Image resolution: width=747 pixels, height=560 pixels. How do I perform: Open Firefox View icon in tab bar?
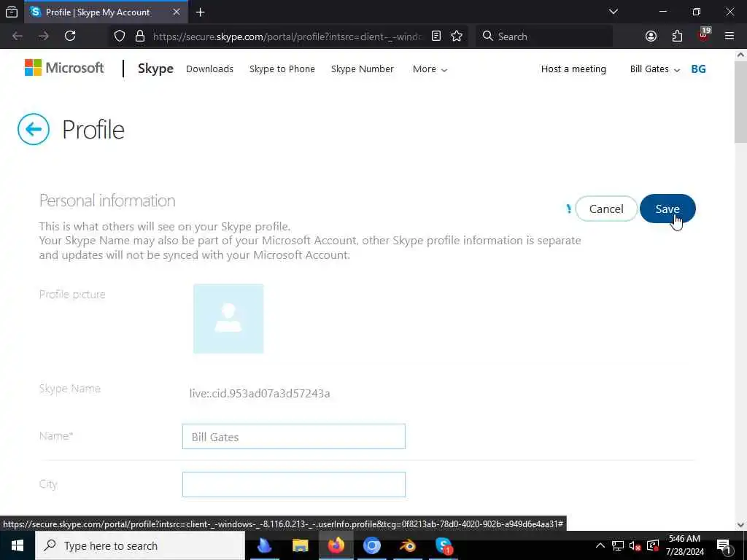tap(12, 12)
